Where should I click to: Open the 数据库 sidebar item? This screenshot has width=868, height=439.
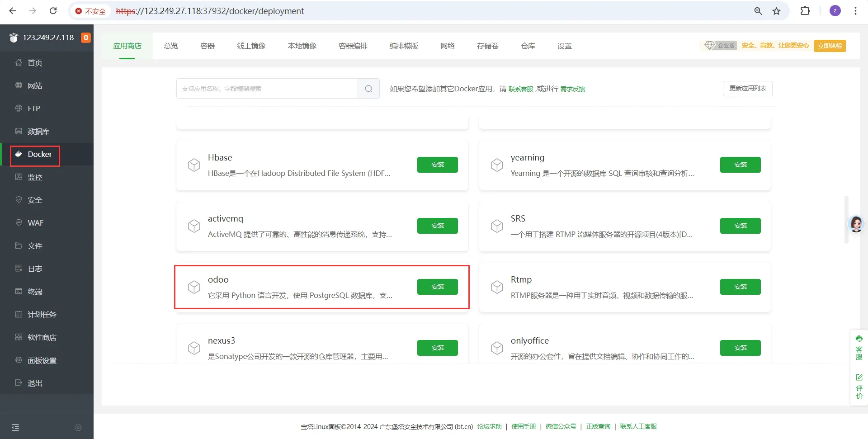click(47, 132)
